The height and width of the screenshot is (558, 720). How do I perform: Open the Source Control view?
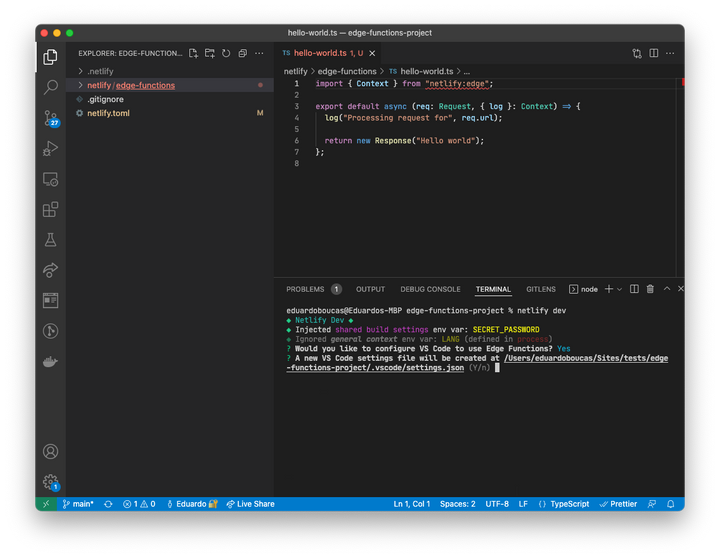pyautogui.click(x=50, y=118)
